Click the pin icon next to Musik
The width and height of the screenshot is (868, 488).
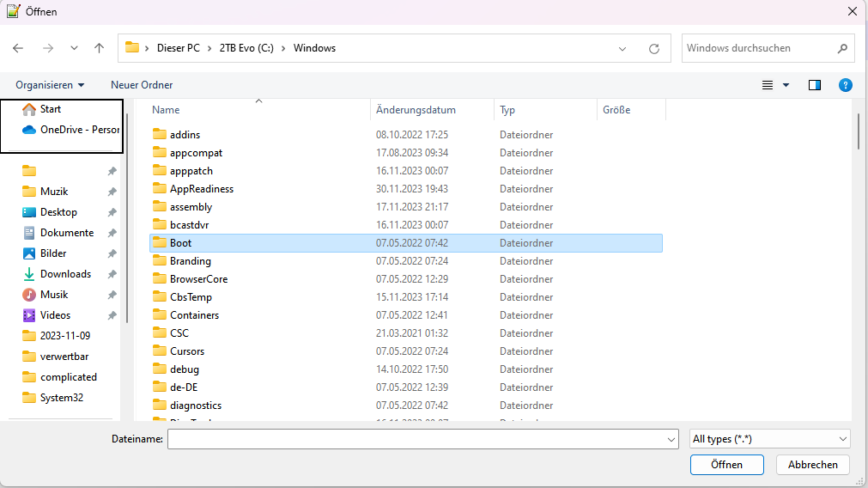pyautogui.click(x=112, y=295)
